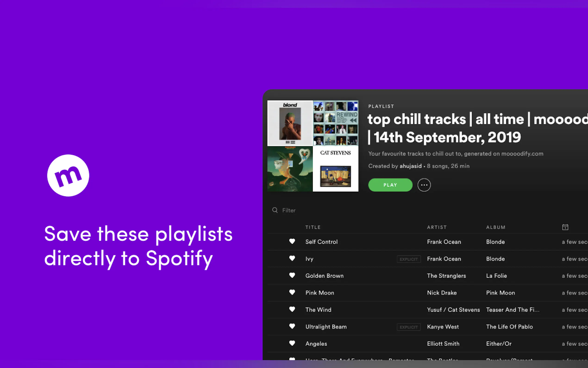Toggle the heart beside Golden Brown
The image size is (588, 368).
tap(292, 276)
